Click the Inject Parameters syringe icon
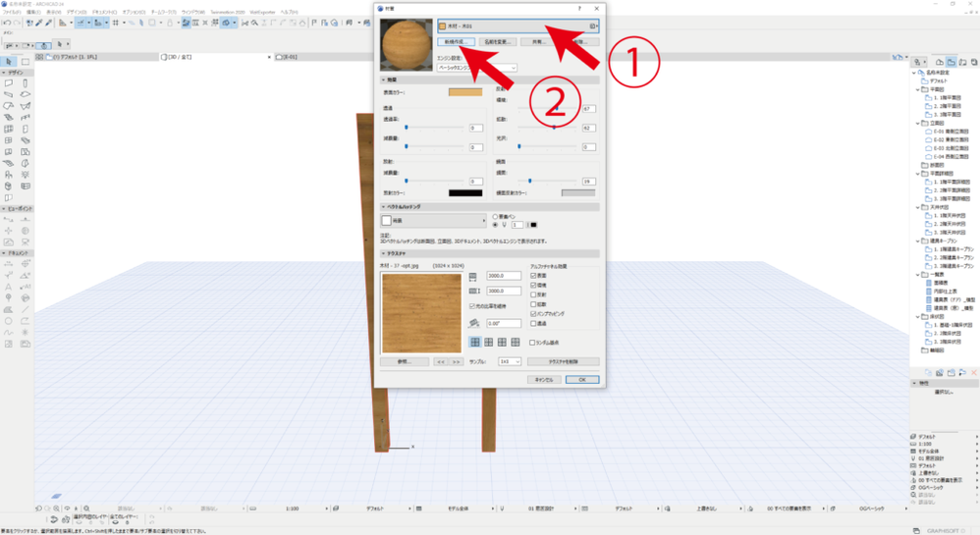980x535 pixels. click(x=48, y=23)
